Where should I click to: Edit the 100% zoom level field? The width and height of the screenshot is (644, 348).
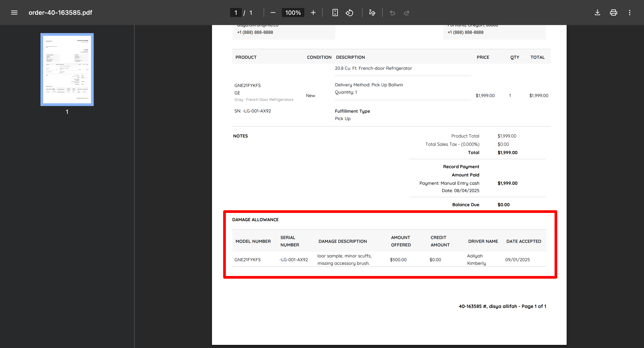point(293,13)
